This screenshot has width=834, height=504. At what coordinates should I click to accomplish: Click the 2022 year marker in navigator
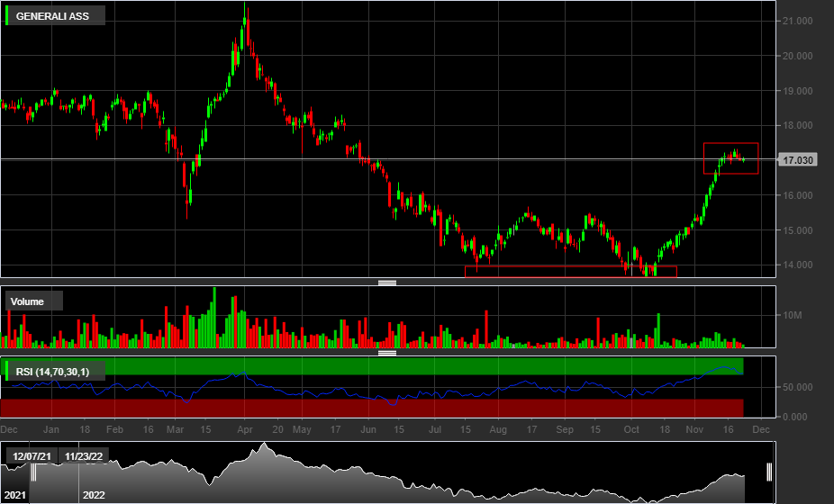point(94,495)
